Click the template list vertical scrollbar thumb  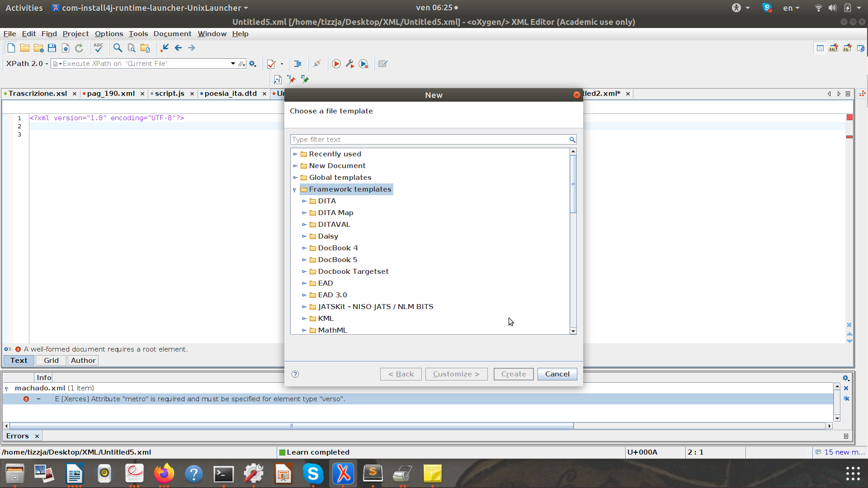pyautogui.click(x=573, y=184)
